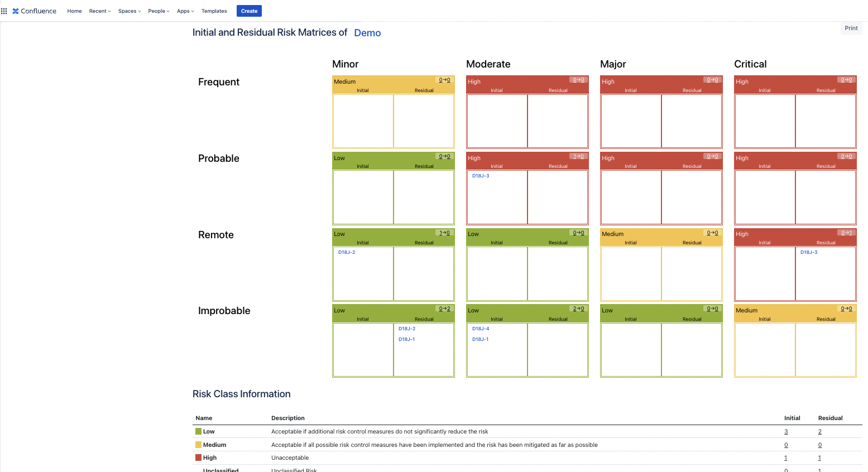Open risk D18J-2 in the Remote Minor cell
The height and width of the screenshot is (472, 868).
(x=347, y=252)
